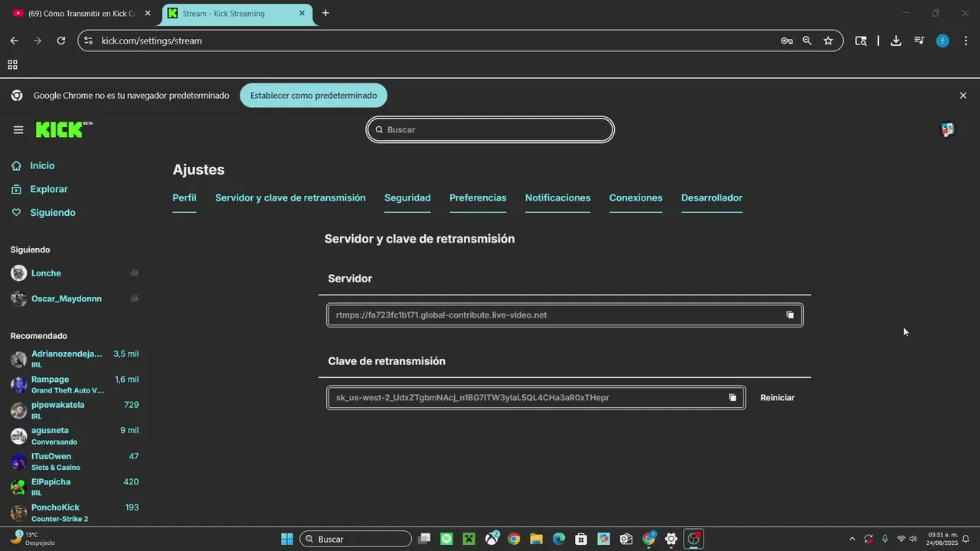
Task: Switch to the Seguridad tab
Action: 407,198
